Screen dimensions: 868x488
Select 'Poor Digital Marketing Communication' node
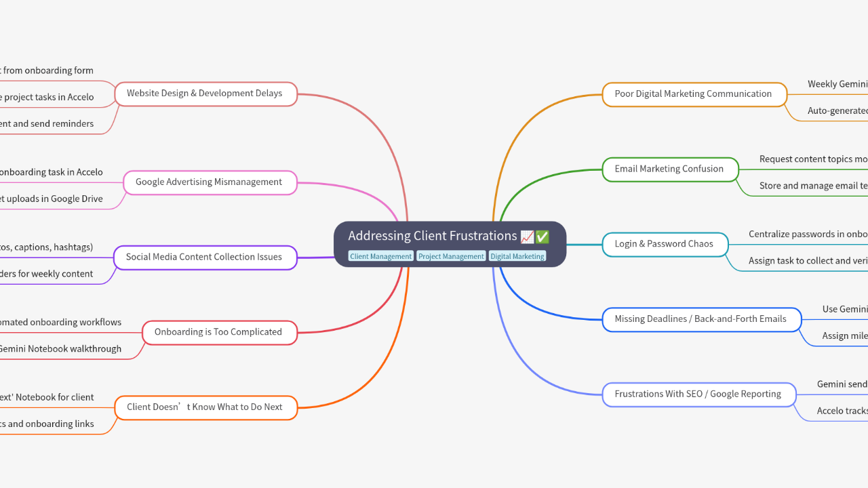point(694,94)
